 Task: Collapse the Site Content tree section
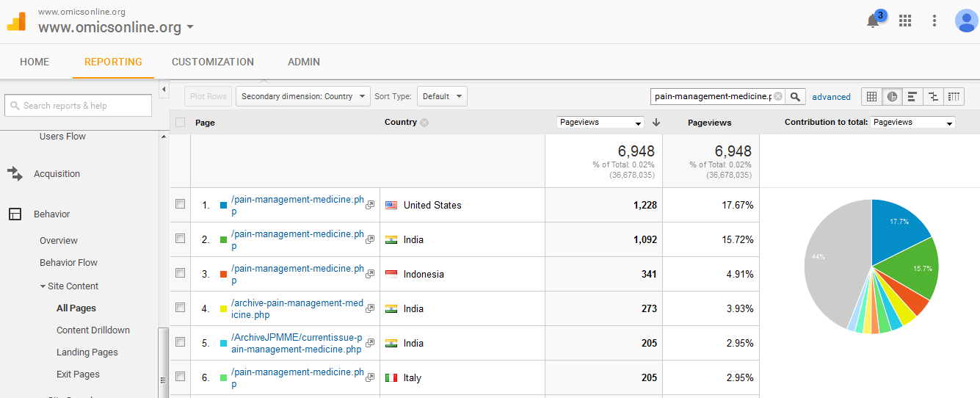[43, 286]
